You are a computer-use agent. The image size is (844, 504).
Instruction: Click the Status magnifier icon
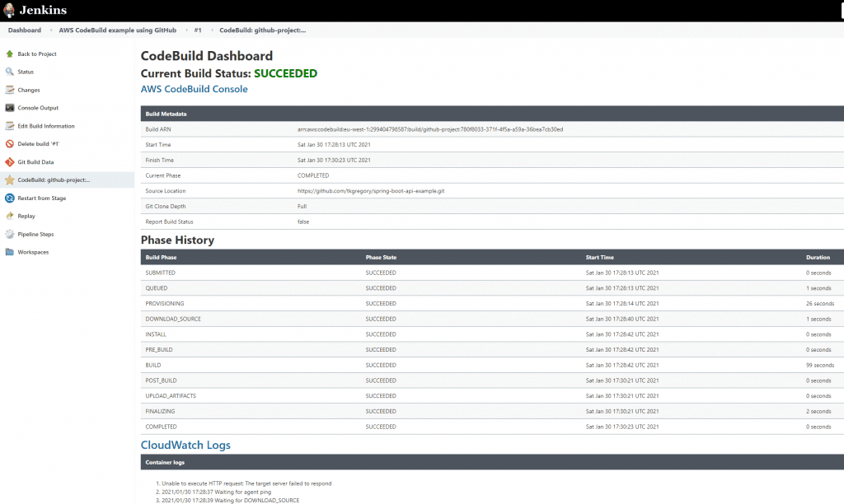pos(10,72)
